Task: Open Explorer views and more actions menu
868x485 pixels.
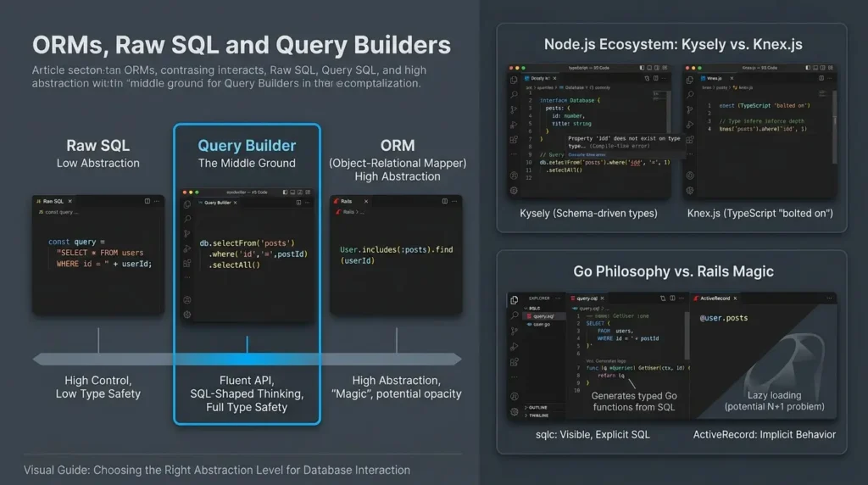Action: click(x=558, y=298)
